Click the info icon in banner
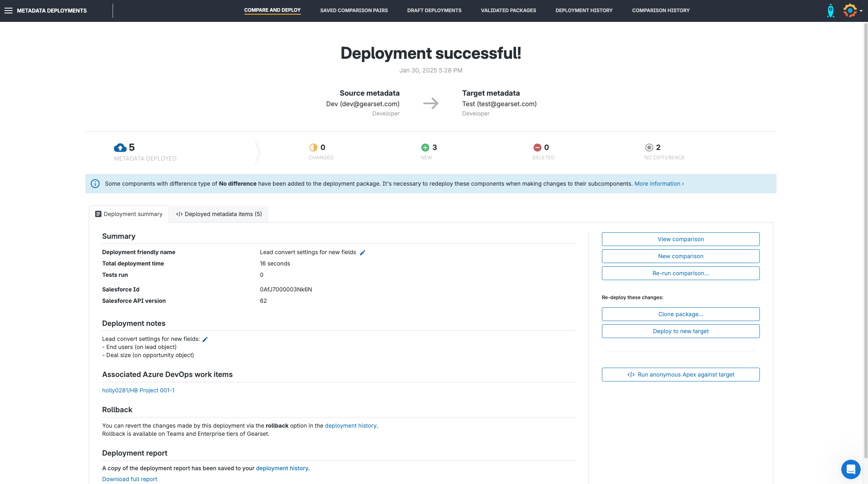 (95, 184)
